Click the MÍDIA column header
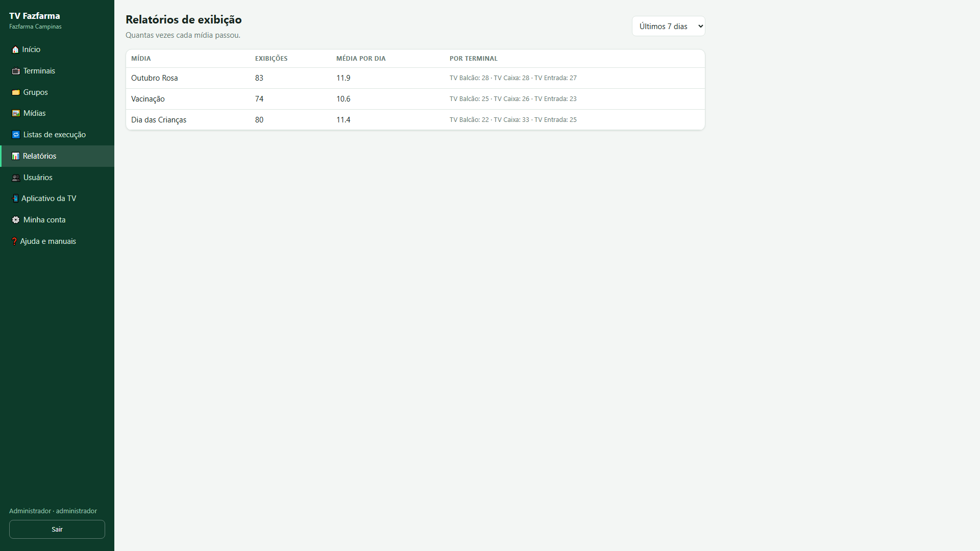 pyautogui.click(x=141, y=59)
